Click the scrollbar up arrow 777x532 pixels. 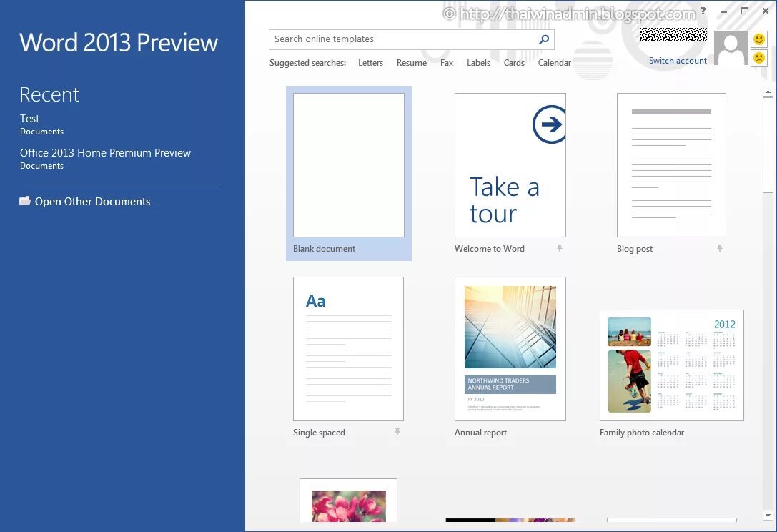click(x=768, y=91)
